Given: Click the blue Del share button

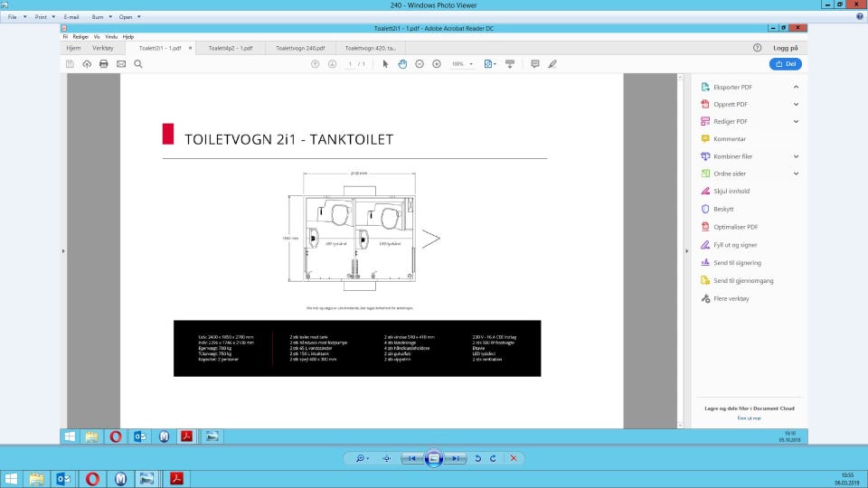Looking at the screenshot, I should point(785,64).
